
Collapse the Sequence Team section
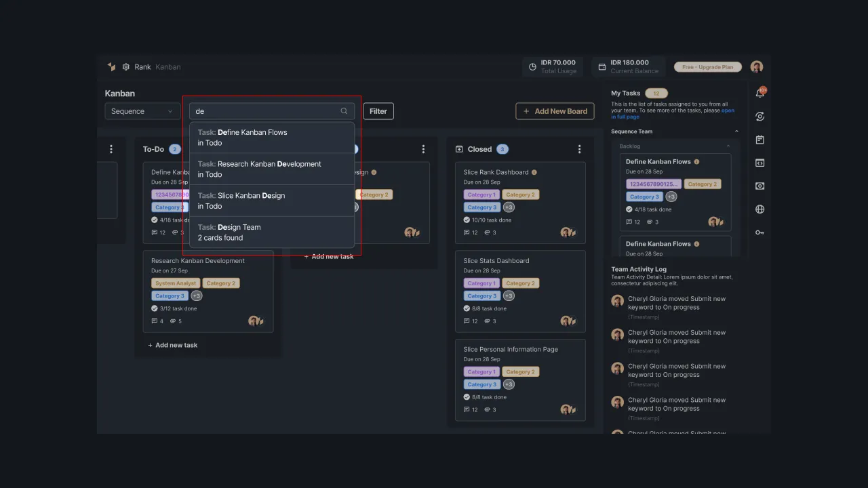pos(736,131)
